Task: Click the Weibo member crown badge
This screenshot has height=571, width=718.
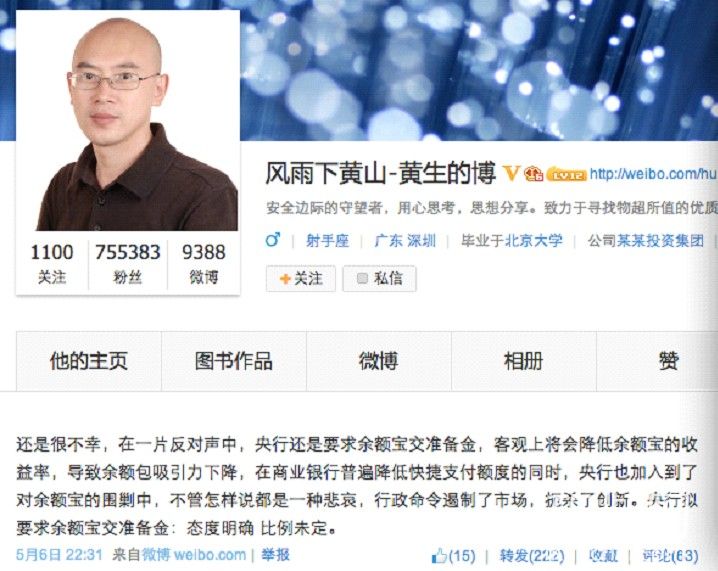Action: pyautogui.click(x=533, y=174)
